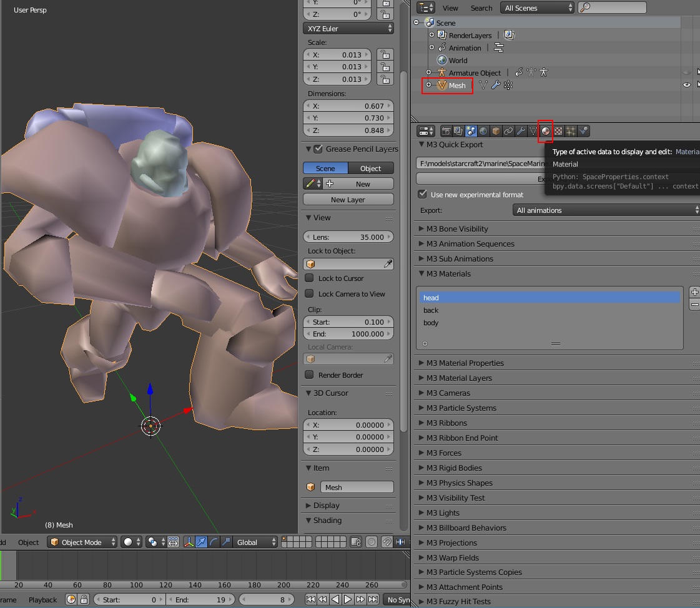Open the Scene properties tab icon

(x=471, y=131)
